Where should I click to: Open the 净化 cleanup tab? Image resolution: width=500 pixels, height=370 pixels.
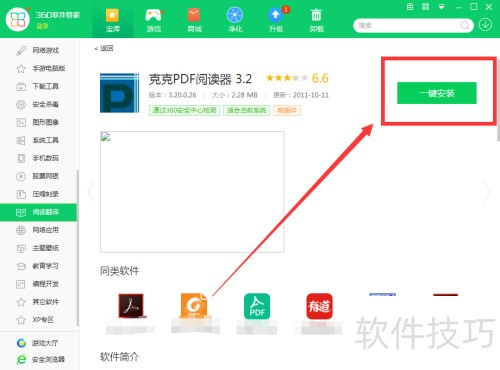click(235, 20)
